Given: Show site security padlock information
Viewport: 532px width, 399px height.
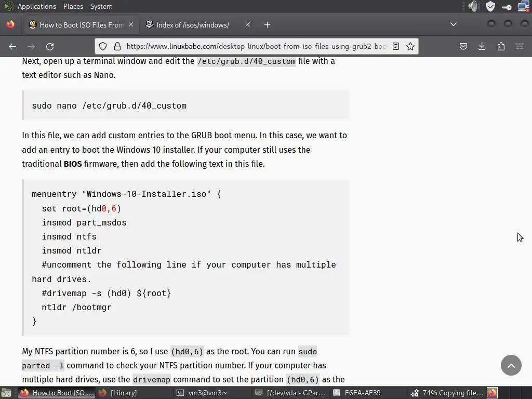Looking at the screenshot, I should click(x=117, y=46).
